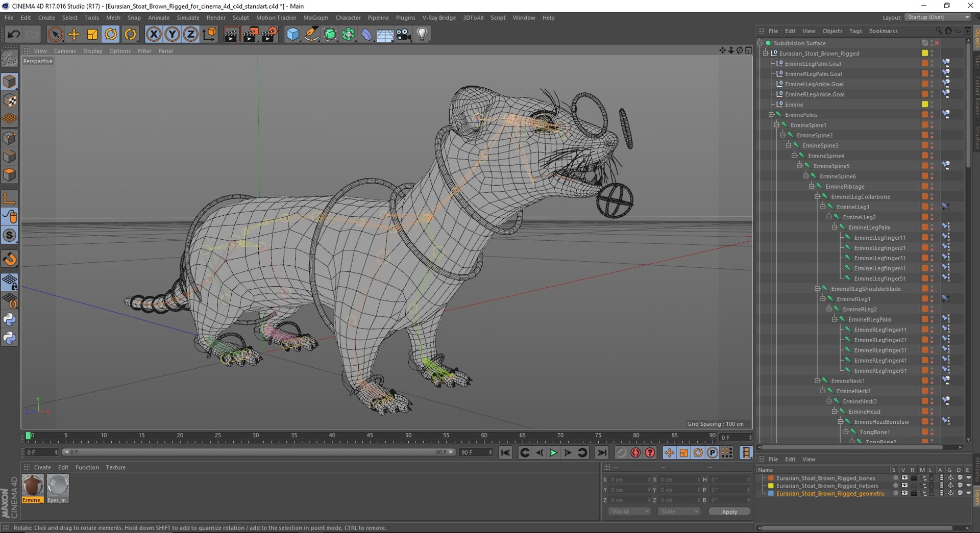Open Edit Render Settings
The width and height of the screenshot is (980, 533).
click(x=269, y=34)
